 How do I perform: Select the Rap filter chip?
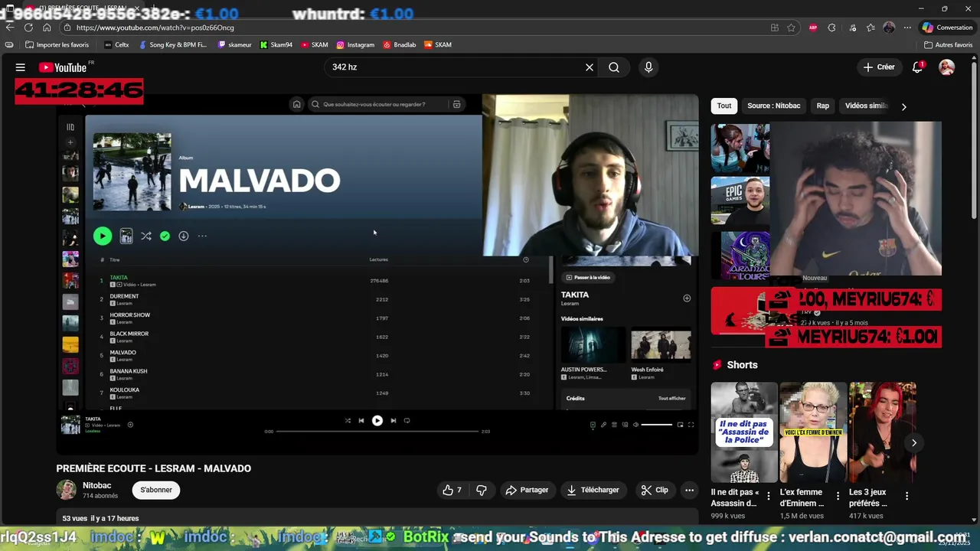823,106
